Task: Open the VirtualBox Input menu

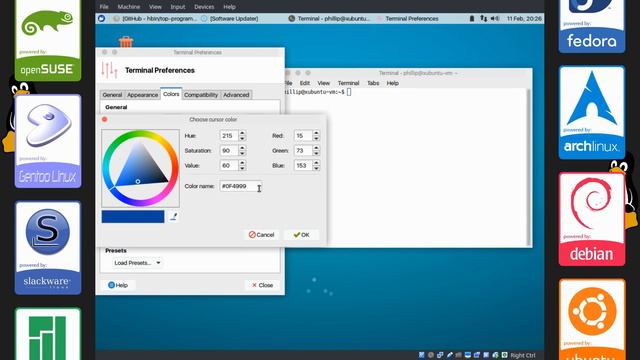Action: click(x=178, y=7)
